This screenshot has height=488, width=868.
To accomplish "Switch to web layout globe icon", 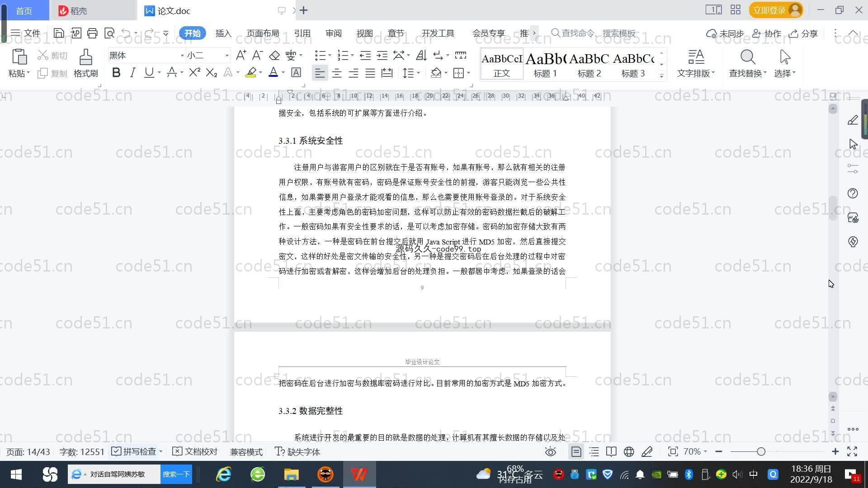I will click(x=629, y=451).
